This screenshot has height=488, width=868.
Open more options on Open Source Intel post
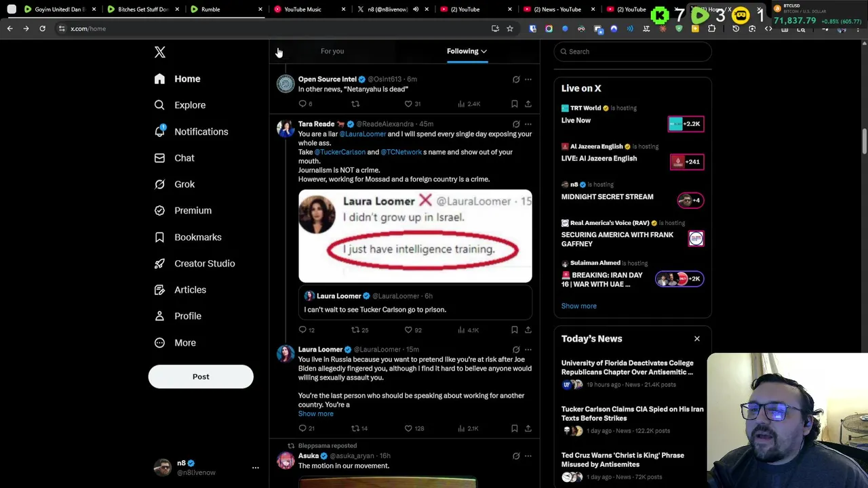[528, 79]
